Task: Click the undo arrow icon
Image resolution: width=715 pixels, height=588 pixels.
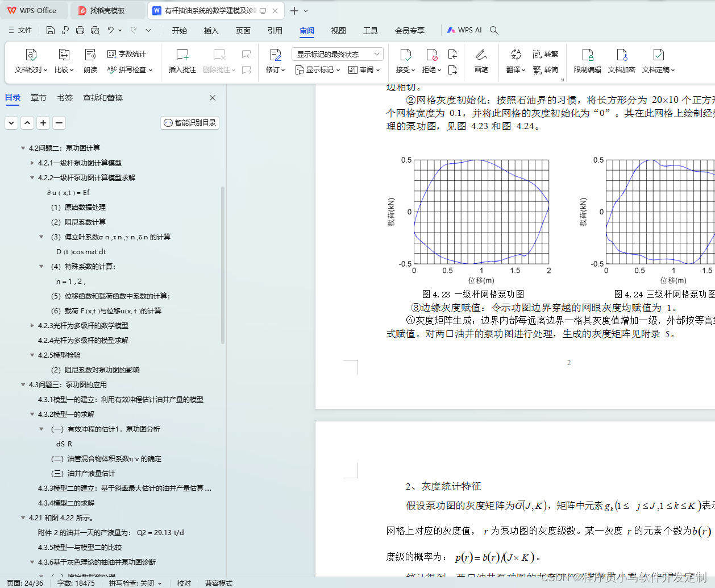Action: click(111, 30)
